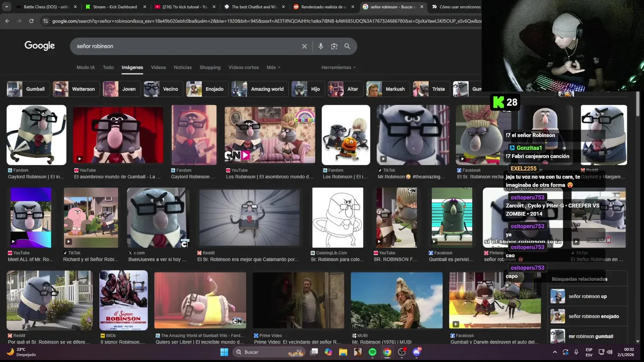Filter images by Markush chip
Screen dimensions: 644x362
(388, 89)
